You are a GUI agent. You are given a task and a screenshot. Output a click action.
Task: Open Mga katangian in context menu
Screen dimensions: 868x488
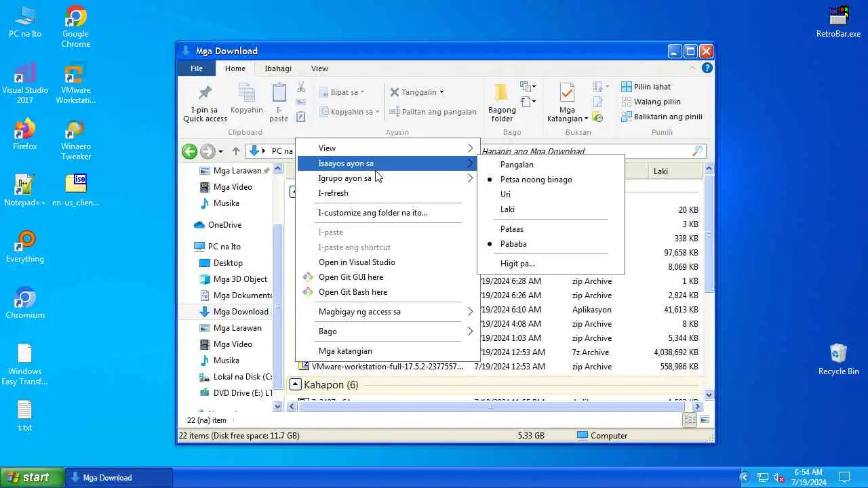[387, 351]
